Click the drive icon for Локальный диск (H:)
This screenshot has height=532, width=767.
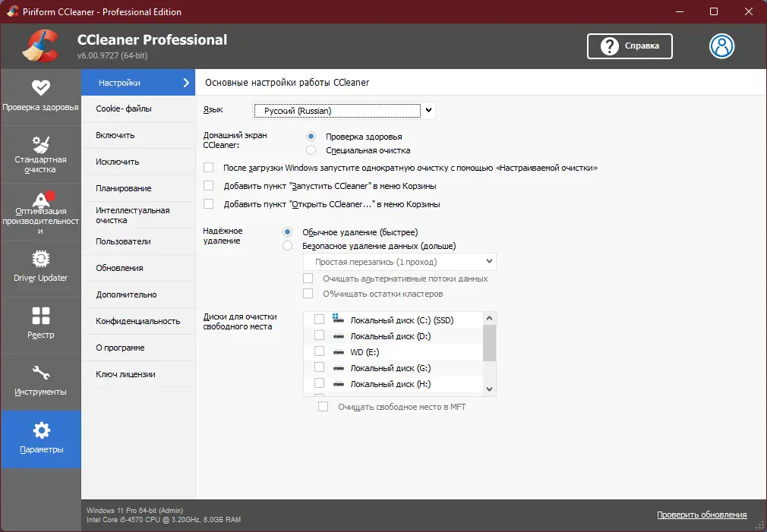[339, 384]
